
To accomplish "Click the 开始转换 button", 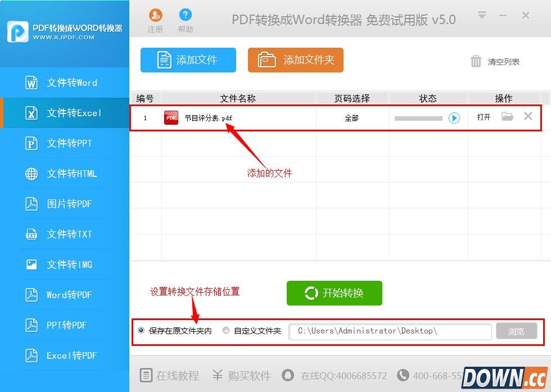I will pyautogui.click(x=334, y=293).
